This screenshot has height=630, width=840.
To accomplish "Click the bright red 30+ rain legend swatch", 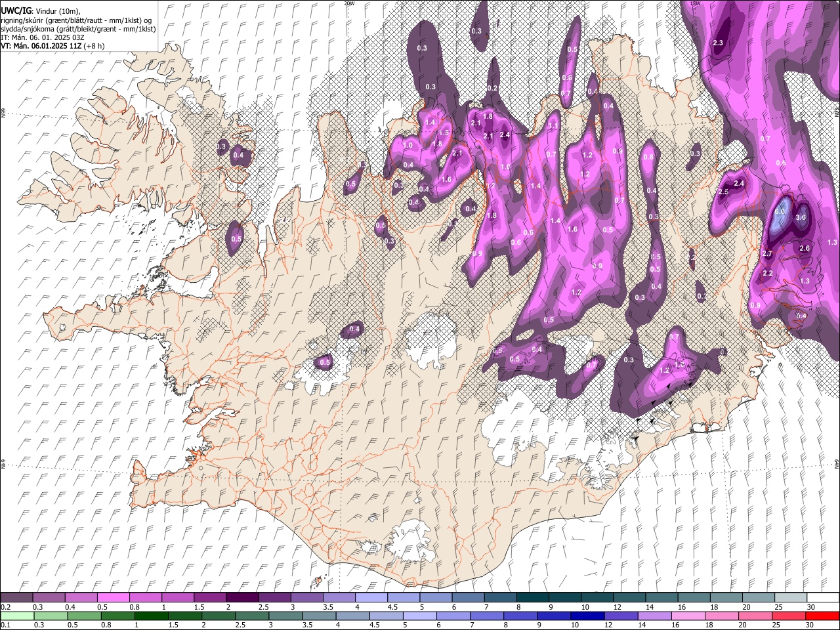I will pyautogui.click(x=822, y=616).
